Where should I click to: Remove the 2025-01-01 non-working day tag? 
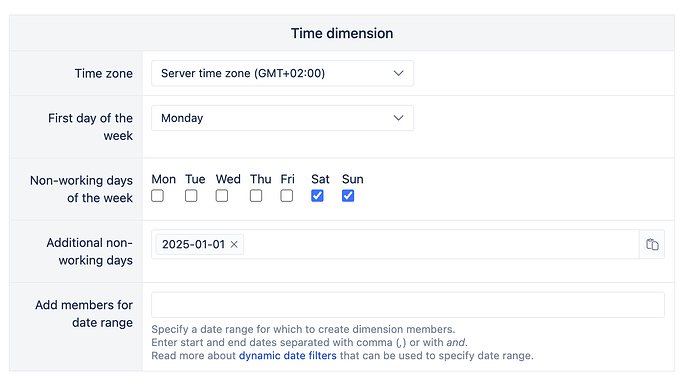click(234, 244)
